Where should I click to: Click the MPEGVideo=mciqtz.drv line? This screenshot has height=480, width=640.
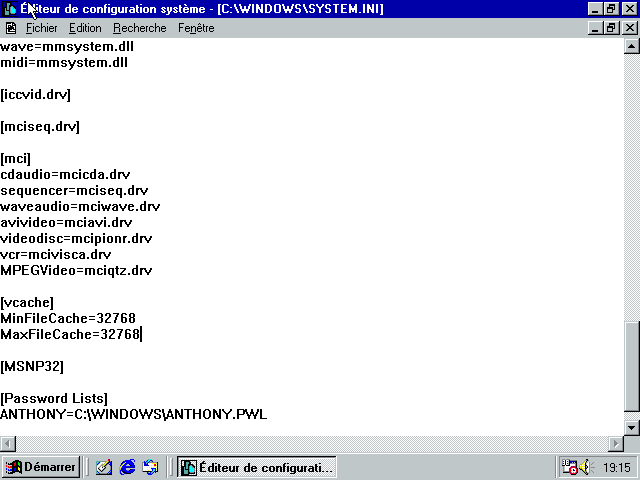coord(76,271)
